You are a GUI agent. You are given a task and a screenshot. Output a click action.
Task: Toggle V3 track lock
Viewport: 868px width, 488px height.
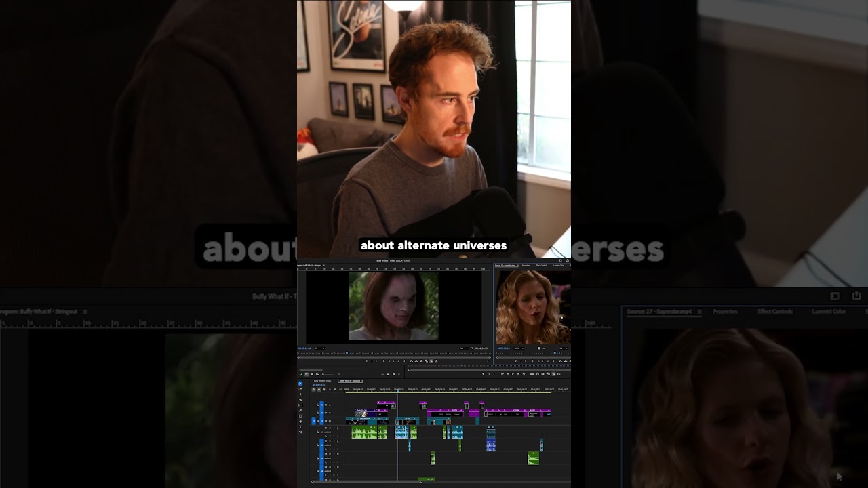317,405
